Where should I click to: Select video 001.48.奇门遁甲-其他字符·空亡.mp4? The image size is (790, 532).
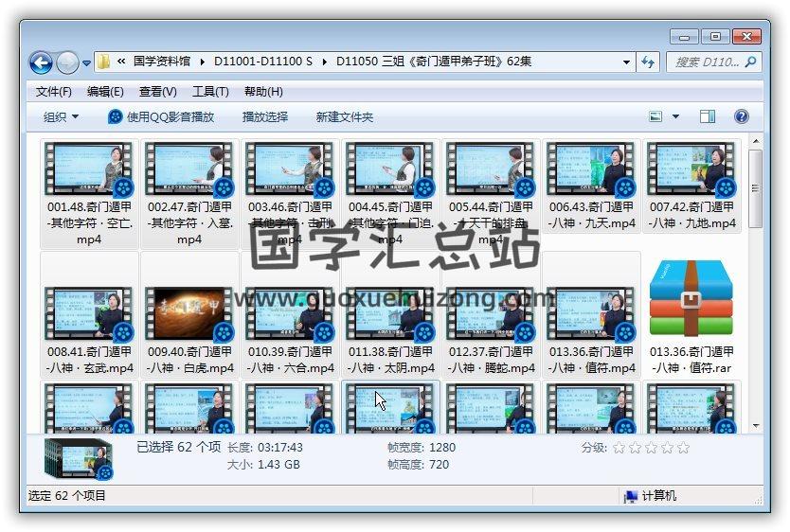[89, 194]
